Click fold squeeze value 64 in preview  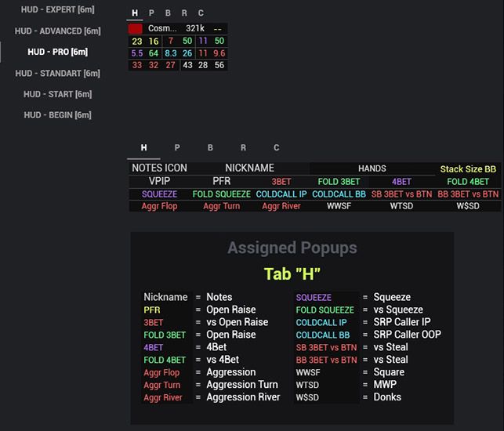click(x=154, y=53)
